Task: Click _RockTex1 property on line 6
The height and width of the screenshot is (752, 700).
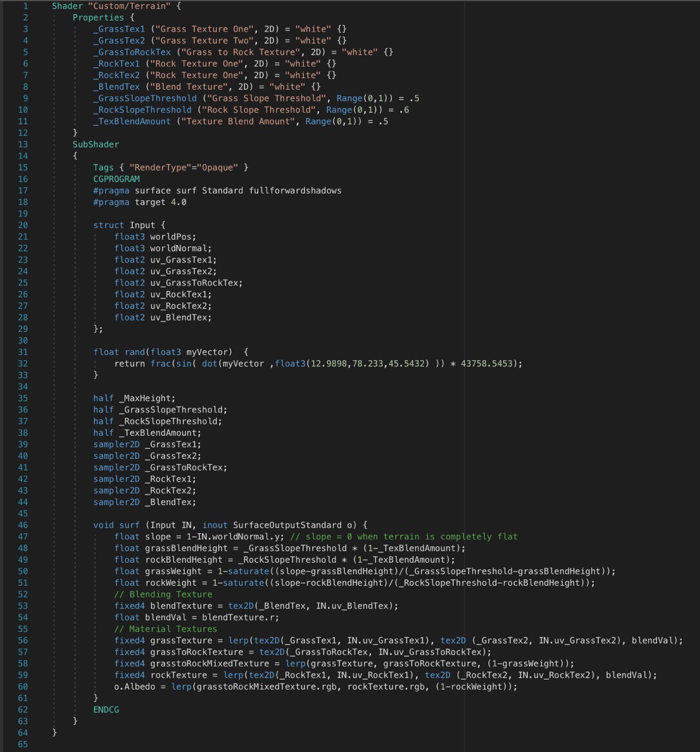Action: point(116,63)
